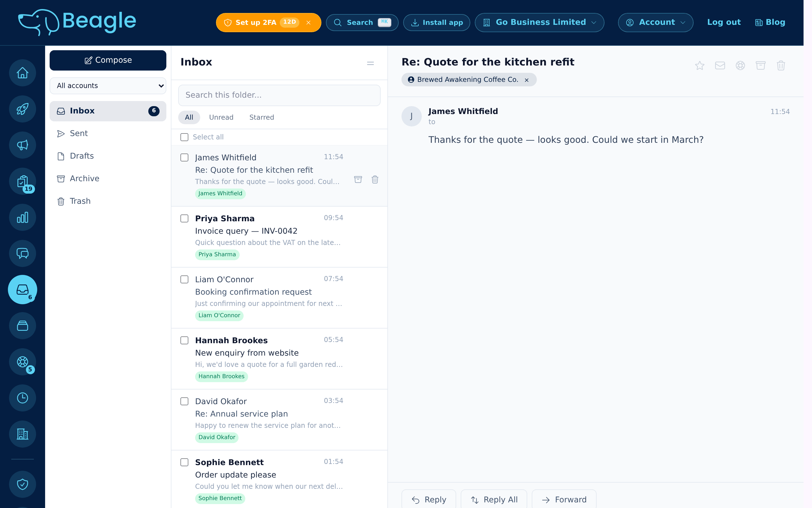Screen dimensions: 812x508
Task: Check the Priya Sharma email checkbox
Action: (184, 218)
